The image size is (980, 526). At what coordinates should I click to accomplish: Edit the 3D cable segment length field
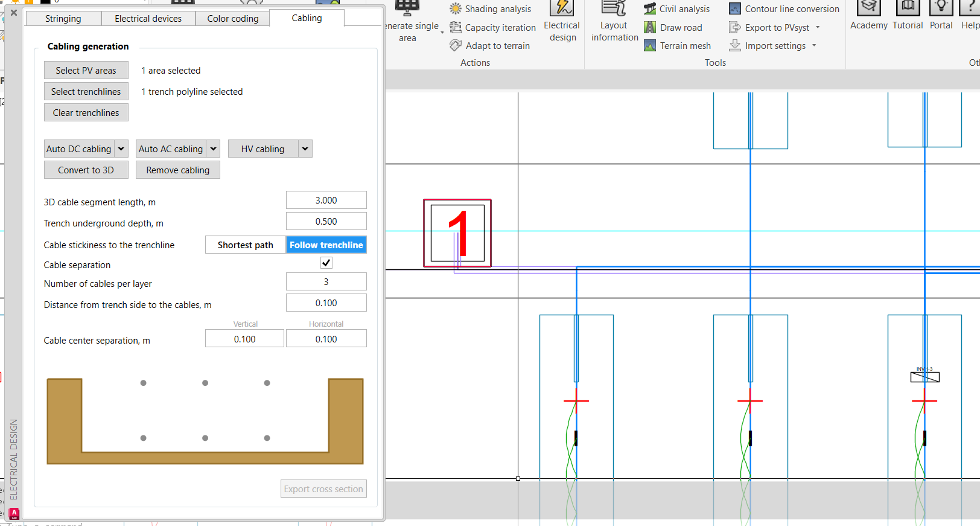tap(326, 200)
